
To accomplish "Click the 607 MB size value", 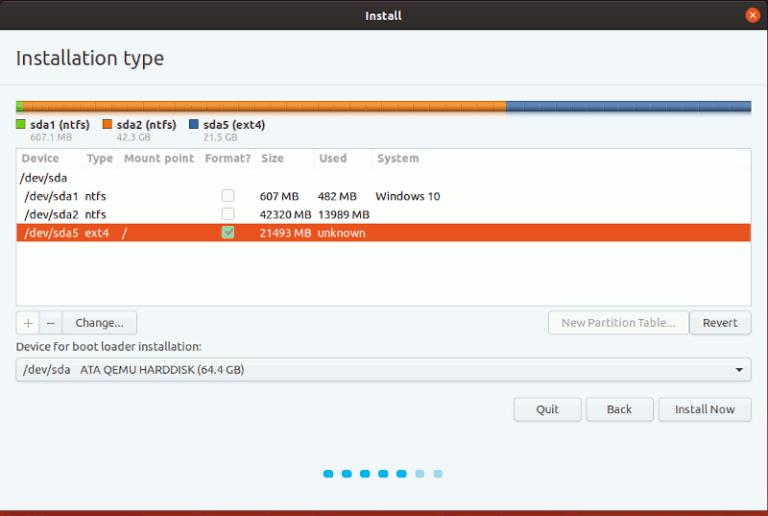I will (279, 196).
